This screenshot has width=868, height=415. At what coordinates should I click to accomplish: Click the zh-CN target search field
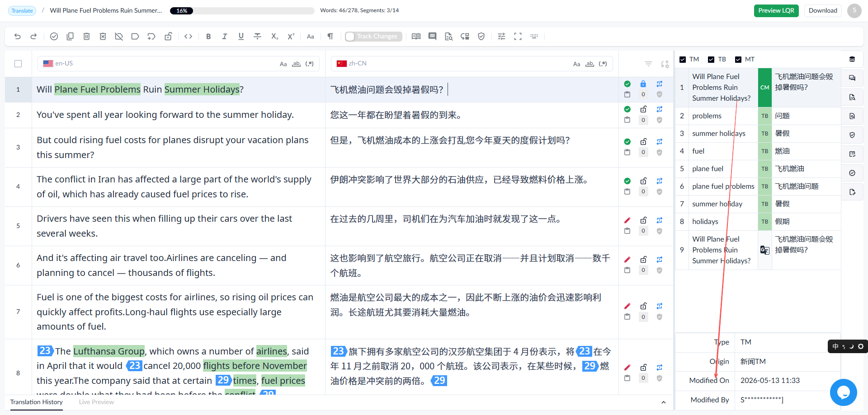click(472, 64)
